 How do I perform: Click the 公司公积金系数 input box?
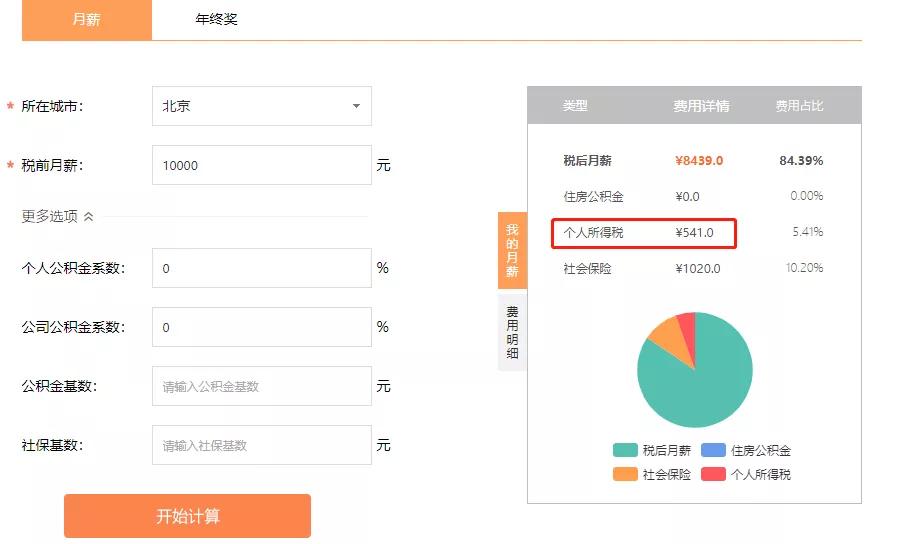coord(261,327)
